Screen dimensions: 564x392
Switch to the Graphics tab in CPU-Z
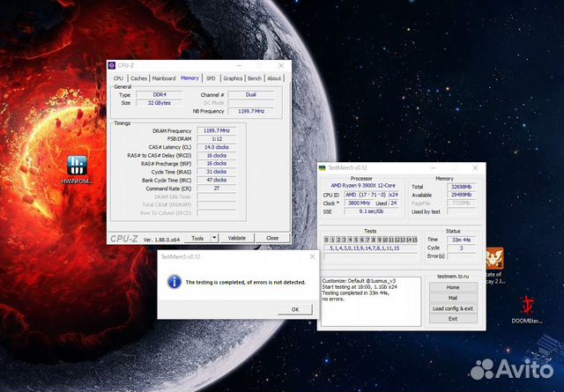(x=233, y=78)
